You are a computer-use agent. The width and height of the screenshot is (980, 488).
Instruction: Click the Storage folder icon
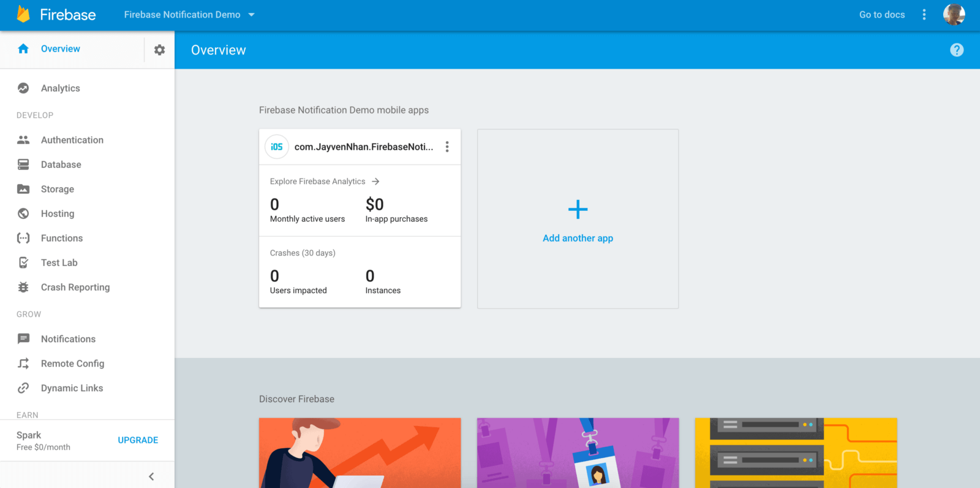point(23,189)
